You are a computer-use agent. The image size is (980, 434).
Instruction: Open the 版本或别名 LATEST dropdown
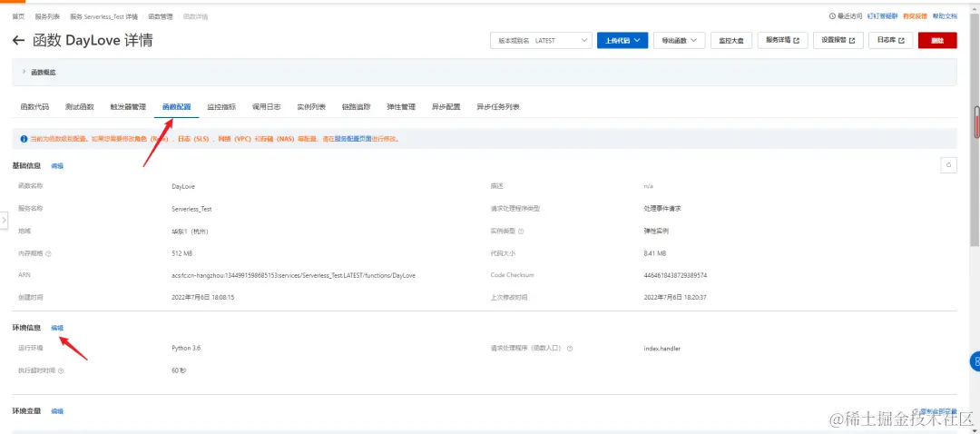tap(541, 40)
